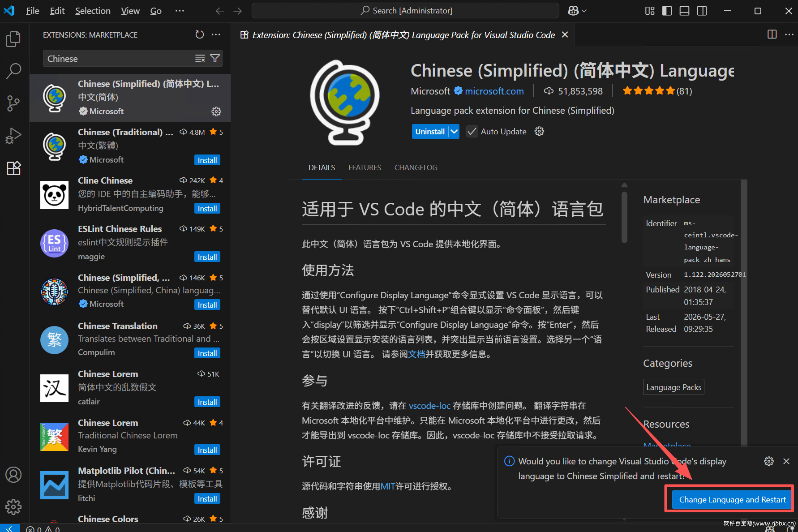This screenshot has height=532, width=798.
Task: Toggle the Auto Update checkbox
Action: [472, 131]
